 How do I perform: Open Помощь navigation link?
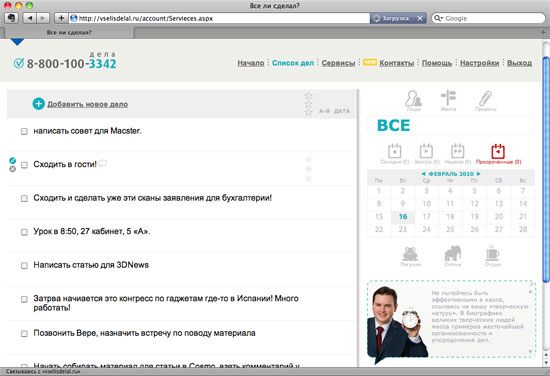437,63
